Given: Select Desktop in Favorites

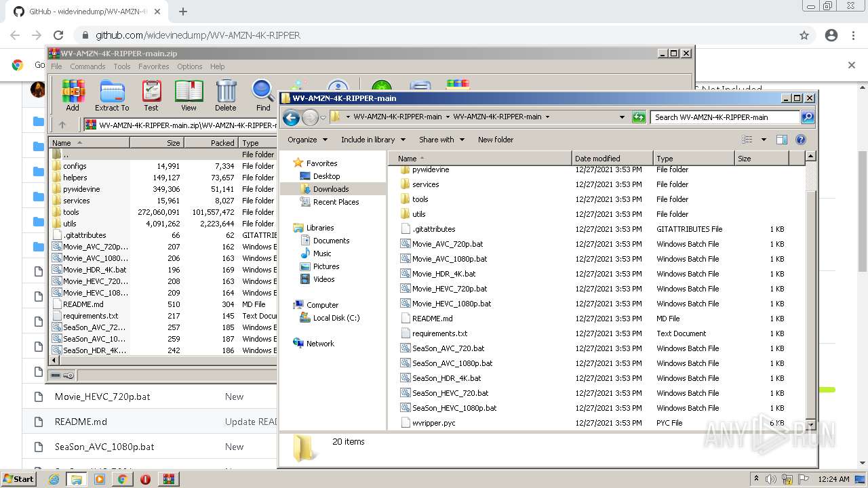Looking at the screenshot, I should click(x=326, y=176).
